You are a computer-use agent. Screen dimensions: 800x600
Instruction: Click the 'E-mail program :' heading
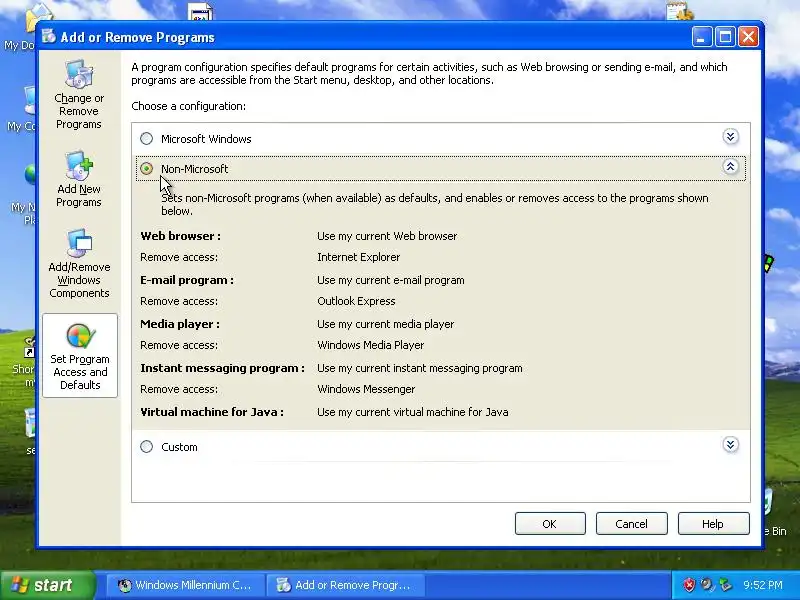tap(187, 280)
